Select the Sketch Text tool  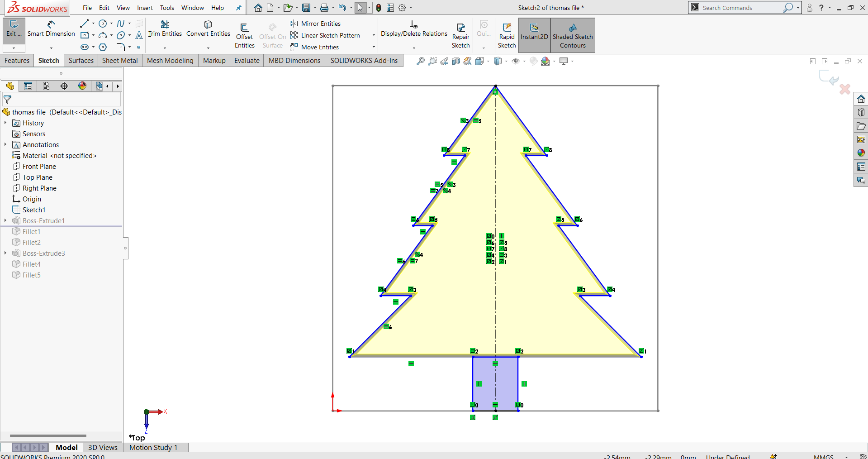click(139, 35)
